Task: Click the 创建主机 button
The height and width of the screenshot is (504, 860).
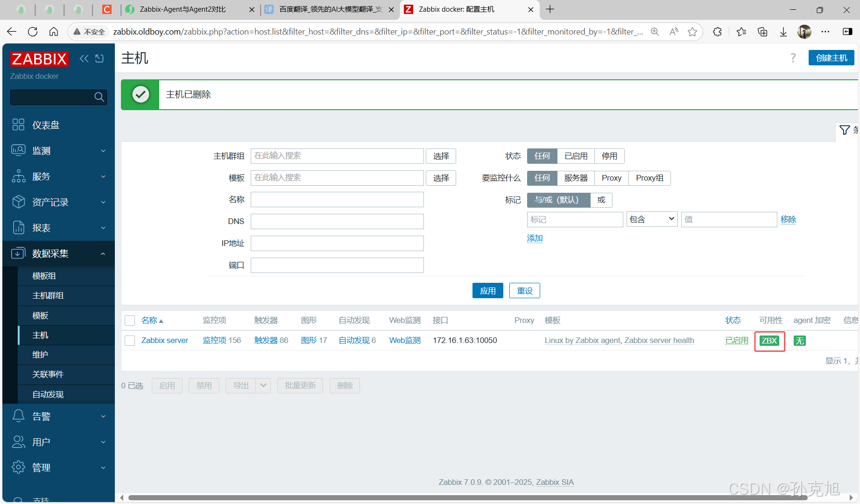Action: pyautogui.click(x=832, y=58)
